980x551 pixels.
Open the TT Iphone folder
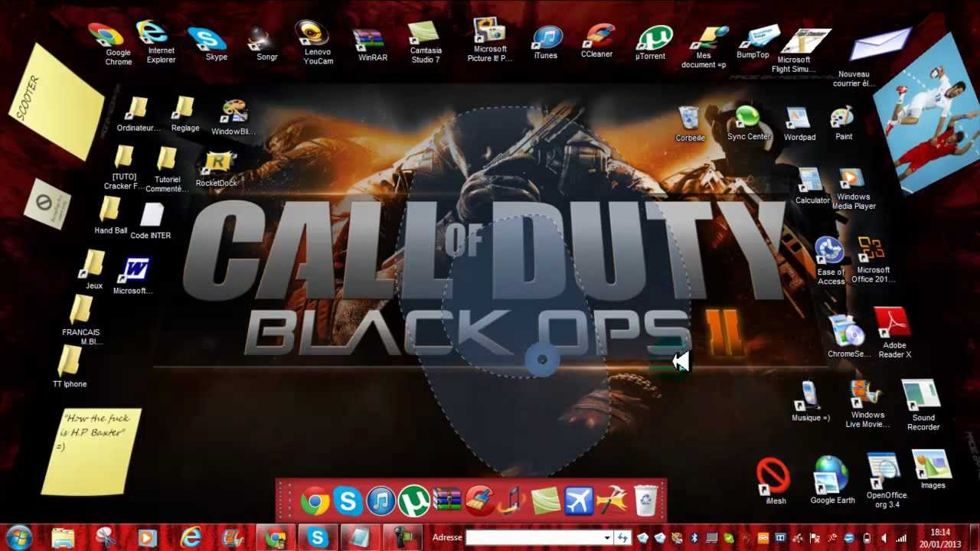(69, 362)
